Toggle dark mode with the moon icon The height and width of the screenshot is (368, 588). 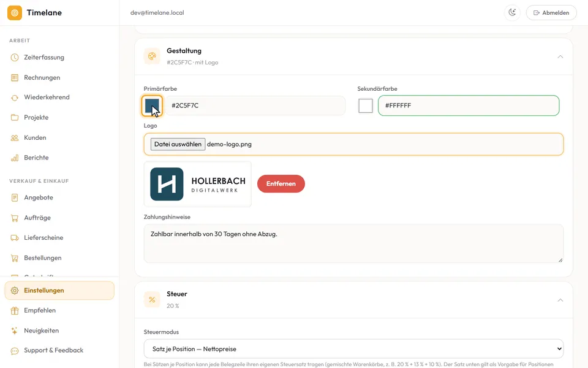[512, 13]
